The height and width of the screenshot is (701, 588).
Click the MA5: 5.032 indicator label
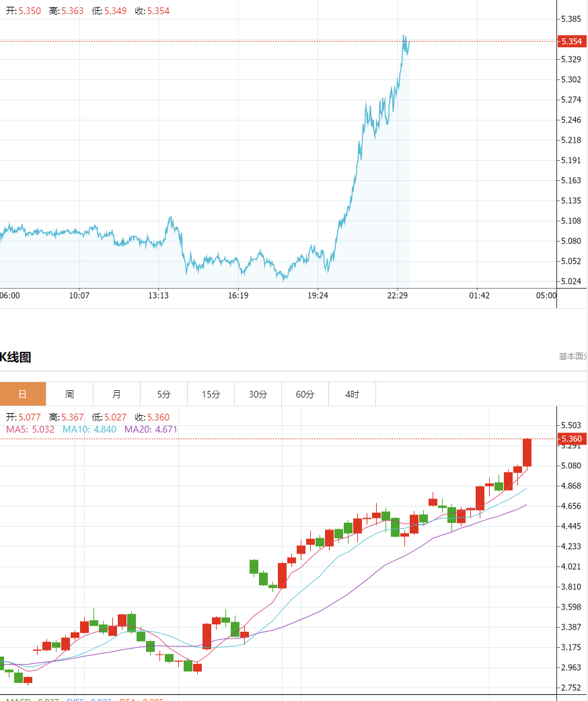(x=30, y=429)
